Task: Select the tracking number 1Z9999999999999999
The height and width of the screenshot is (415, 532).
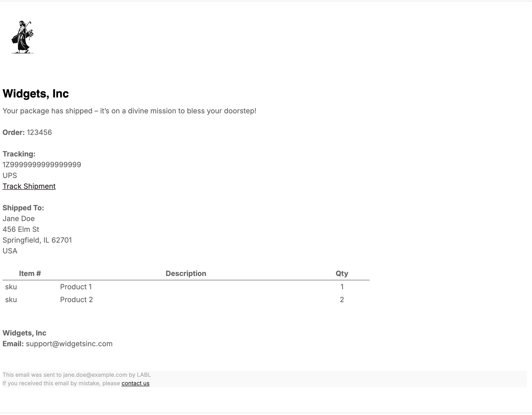Action: [42, 165]
